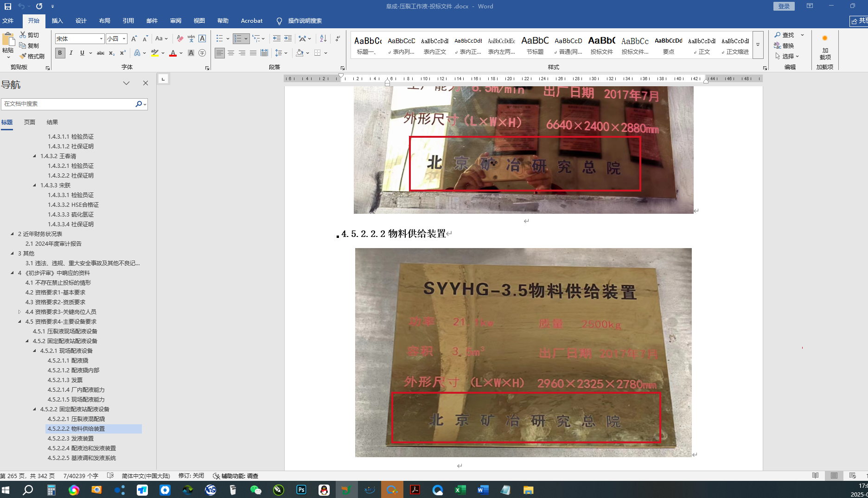The height and width of the screenshot is (498, 868).
Task: Decrease font size with shrink font icon
Action: pos(145,39)
